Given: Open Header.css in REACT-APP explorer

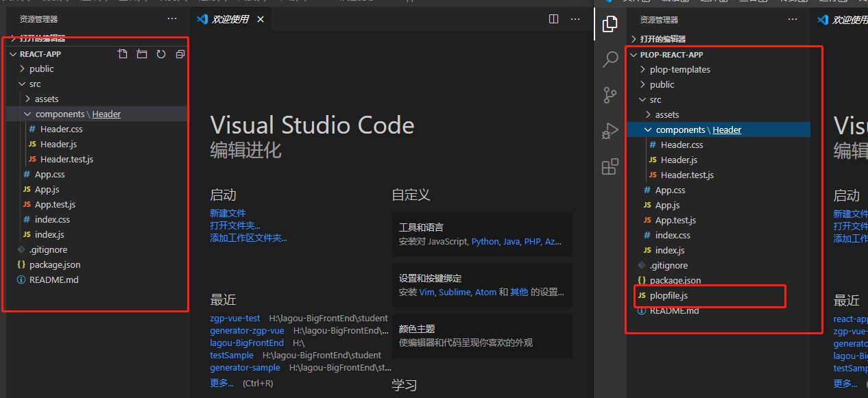Looking at the screenshot, I should 62,129.
